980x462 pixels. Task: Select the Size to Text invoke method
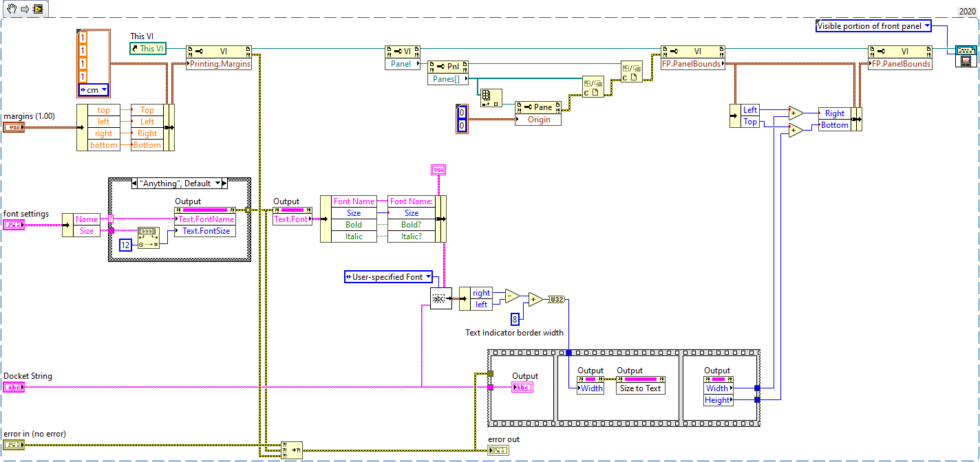(x=641, y=388)
